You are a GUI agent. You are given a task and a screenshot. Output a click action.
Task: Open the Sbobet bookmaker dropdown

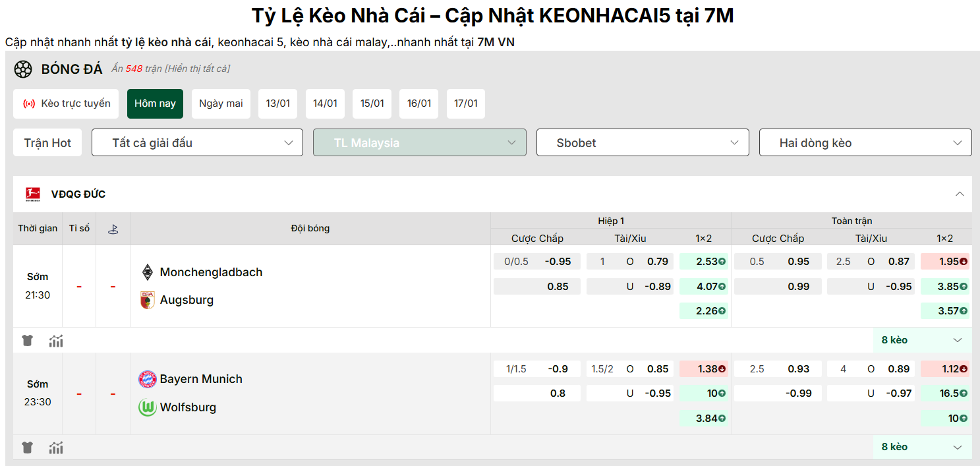pyautogui.click(x=642, y=142)
